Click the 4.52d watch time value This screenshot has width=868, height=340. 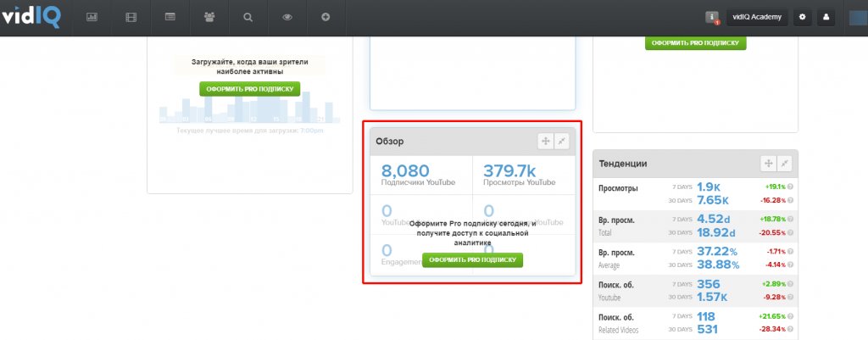point(715,220)
